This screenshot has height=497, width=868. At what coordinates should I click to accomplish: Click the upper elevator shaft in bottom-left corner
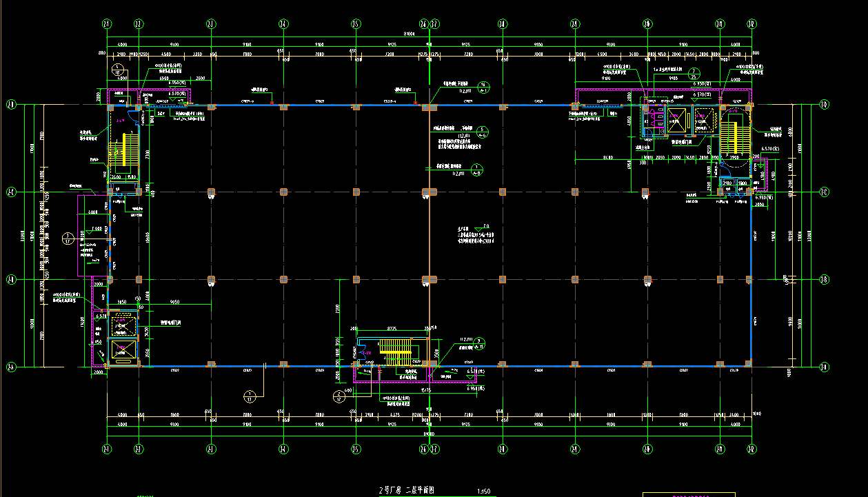coord(125,323)
